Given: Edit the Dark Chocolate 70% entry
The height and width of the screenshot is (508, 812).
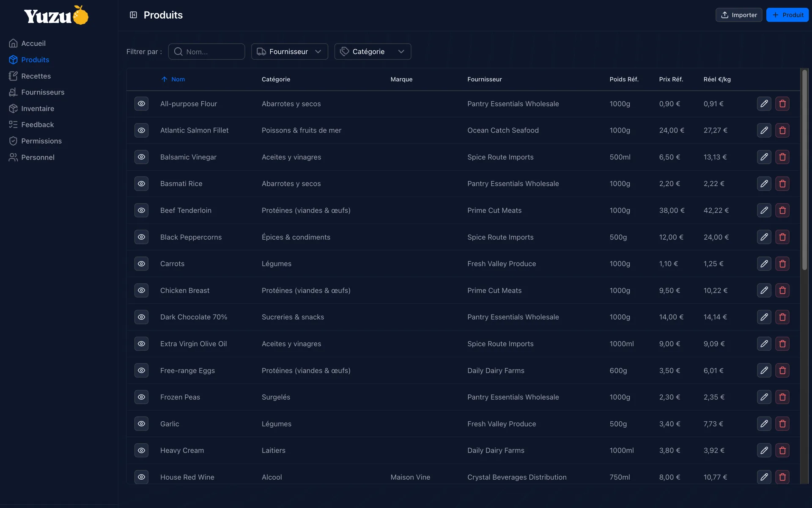Looking at the screenshot, I should 764,317.
